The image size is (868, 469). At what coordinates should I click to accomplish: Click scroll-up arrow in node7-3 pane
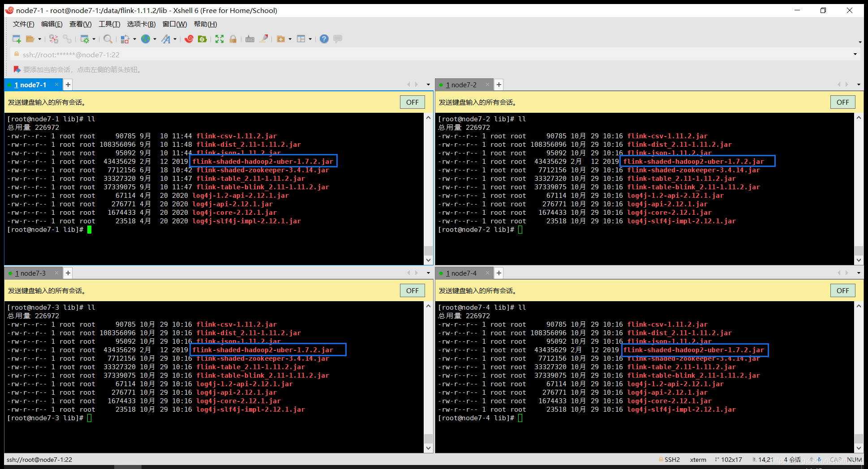[429, 306]
